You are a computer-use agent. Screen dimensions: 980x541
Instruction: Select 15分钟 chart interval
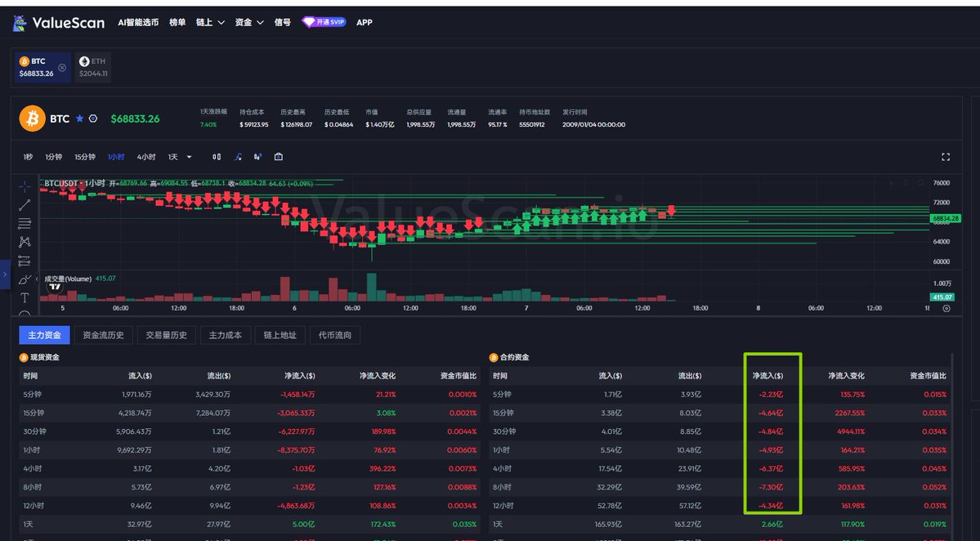tap(85, 157)
